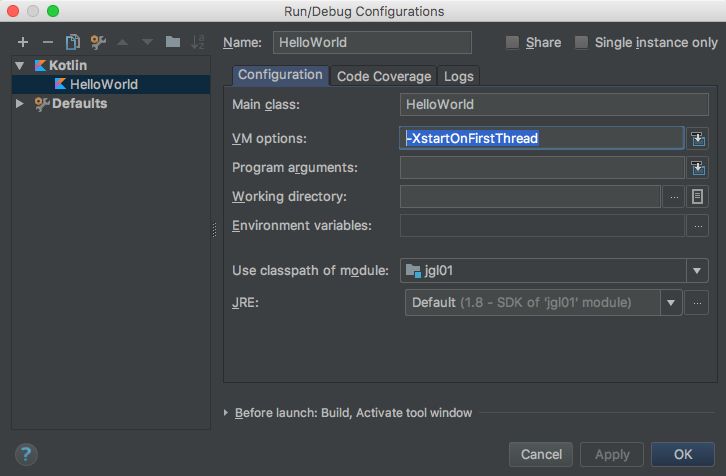Focus the Main class field
This screenshot has width=726, height=476.
click(554, 105)
